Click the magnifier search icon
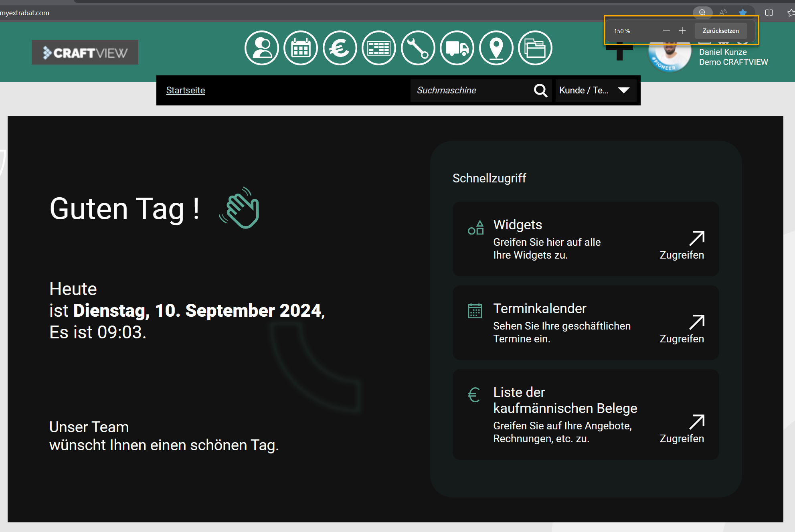Screen dimensions: 795x532 540,91
